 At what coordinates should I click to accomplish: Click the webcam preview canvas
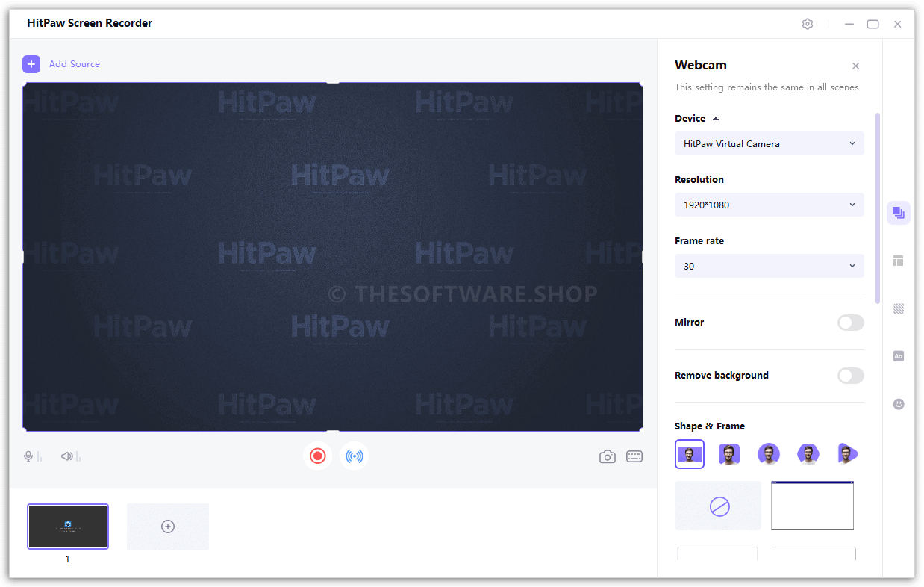[333, 257]
